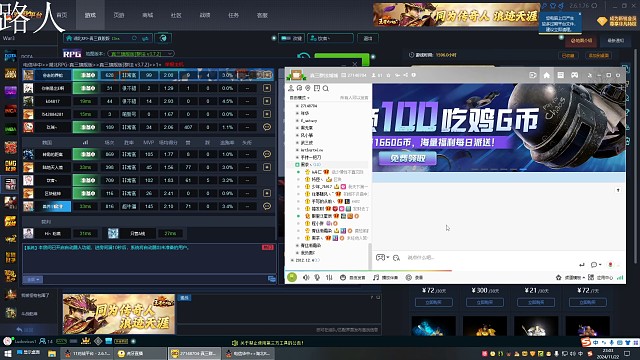This screenshot has height=360, width=640.
Task: Click the bookmark icon above channel list
Action: point(317,88)
